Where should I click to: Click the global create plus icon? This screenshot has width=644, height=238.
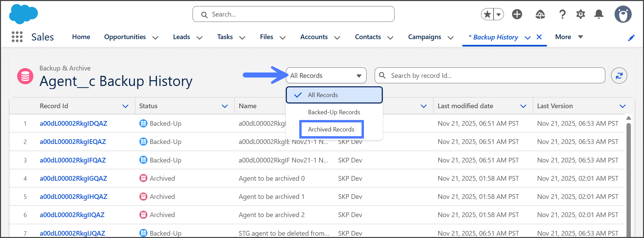(517, 14)
